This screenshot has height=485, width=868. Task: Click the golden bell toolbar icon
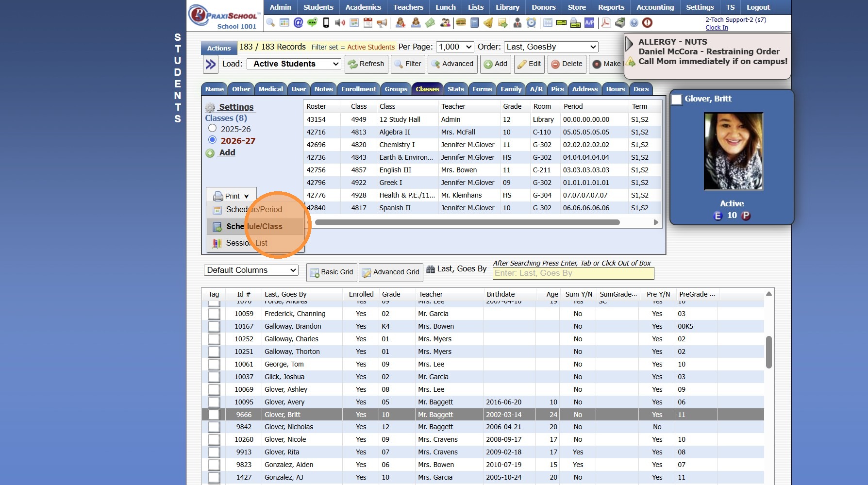point(488,23)
